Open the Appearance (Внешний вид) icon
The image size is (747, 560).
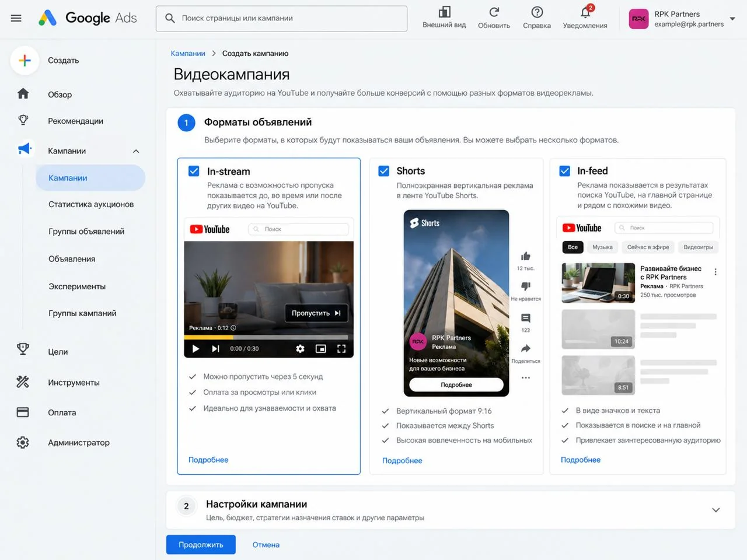pos(444,12)
